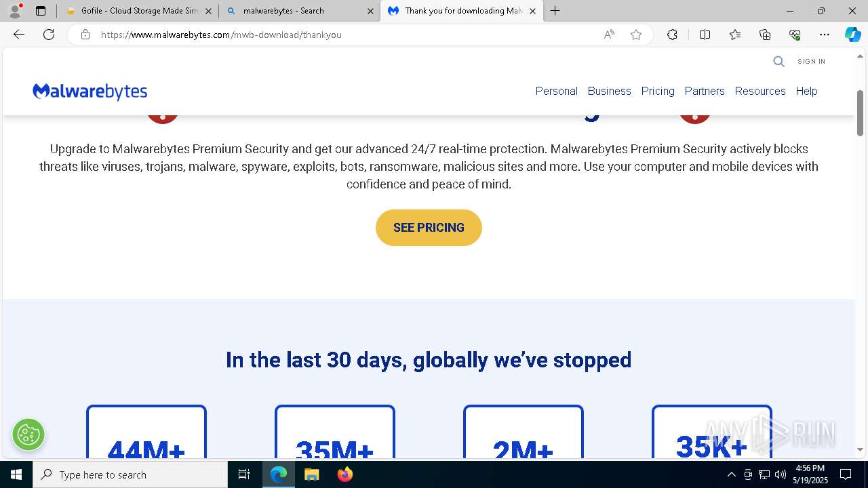The width and height of the screenshot is (868, 488).
Task: Open the notification center icon
Action: point(846,474)
